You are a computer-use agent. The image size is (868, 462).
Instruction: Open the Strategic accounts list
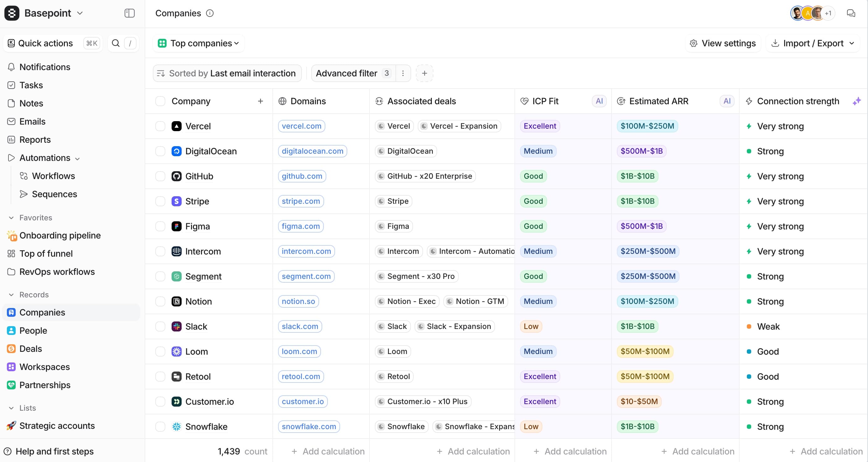tap(57, 426)
